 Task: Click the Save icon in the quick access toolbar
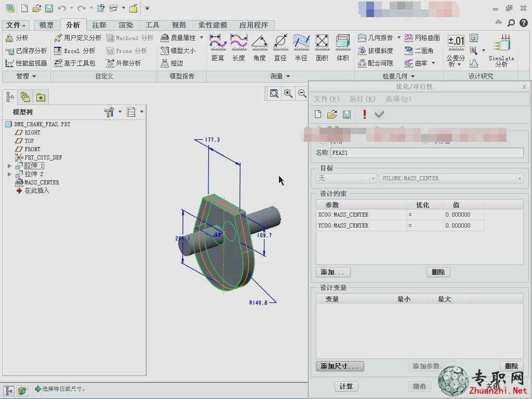point(49,8)
